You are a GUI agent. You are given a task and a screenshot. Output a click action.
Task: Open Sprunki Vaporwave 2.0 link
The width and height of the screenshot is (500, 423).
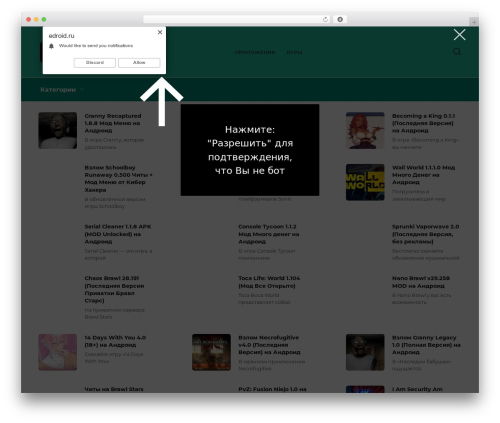pyautogui.click(x=425, y=234)
